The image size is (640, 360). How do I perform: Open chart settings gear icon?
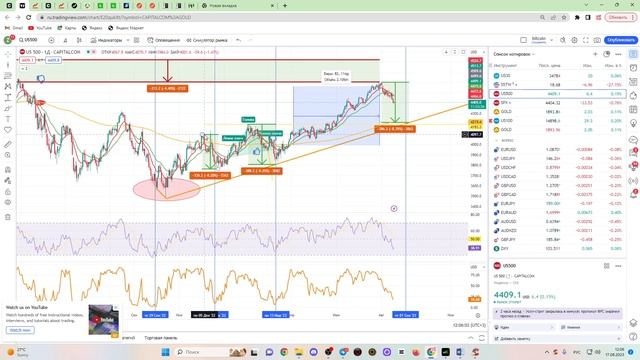(x=574, y=40)
